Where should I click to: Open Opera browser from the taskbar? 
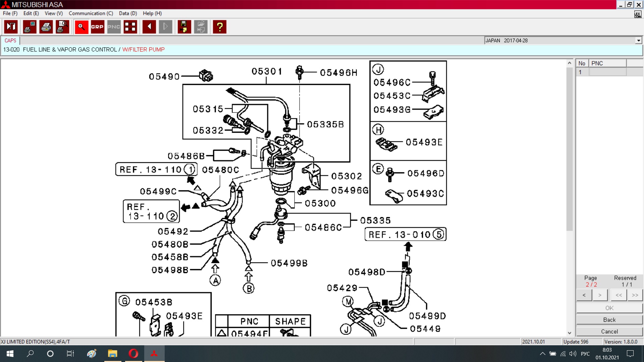click(133, 354)
